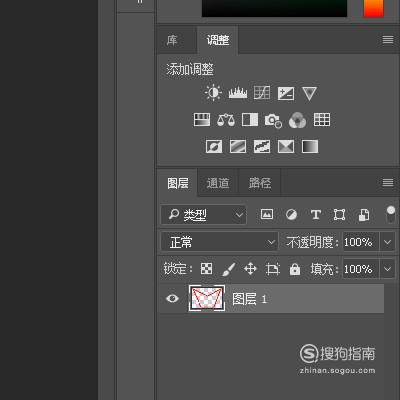
Task: Filter layers by shape layers icon
Action: (x=340, y=214)
